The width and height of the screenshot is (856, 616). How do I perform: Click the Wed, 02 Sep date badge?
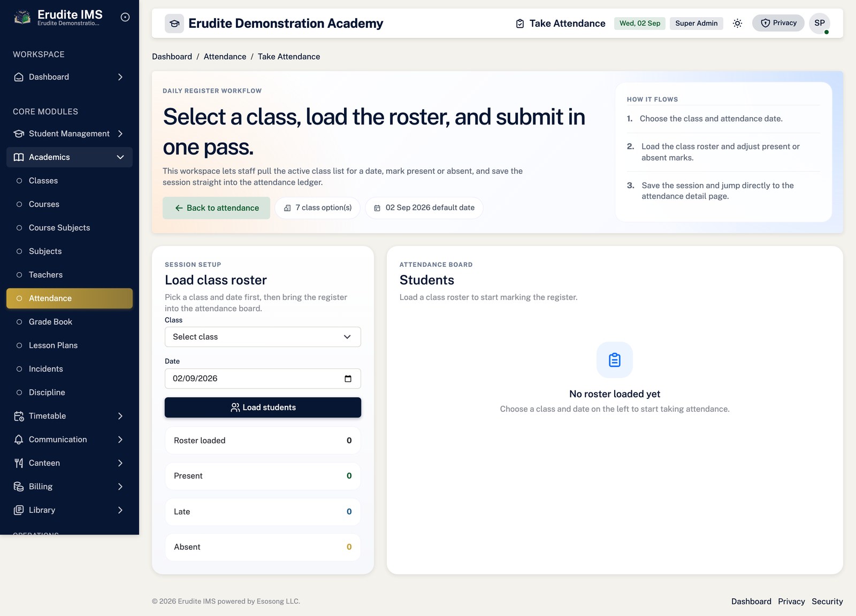[640, 24]
